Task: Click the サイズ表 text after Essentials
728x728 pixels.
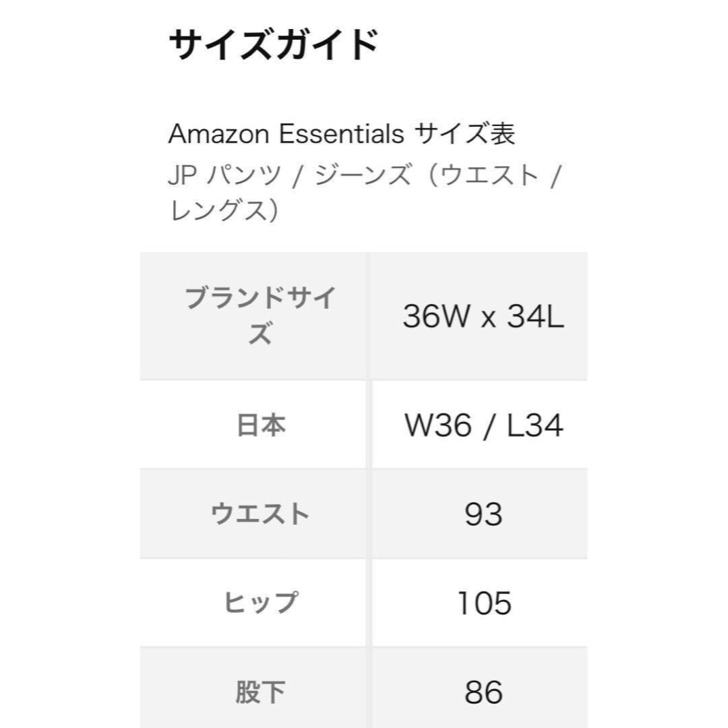Action: click(x=464, y=133)
